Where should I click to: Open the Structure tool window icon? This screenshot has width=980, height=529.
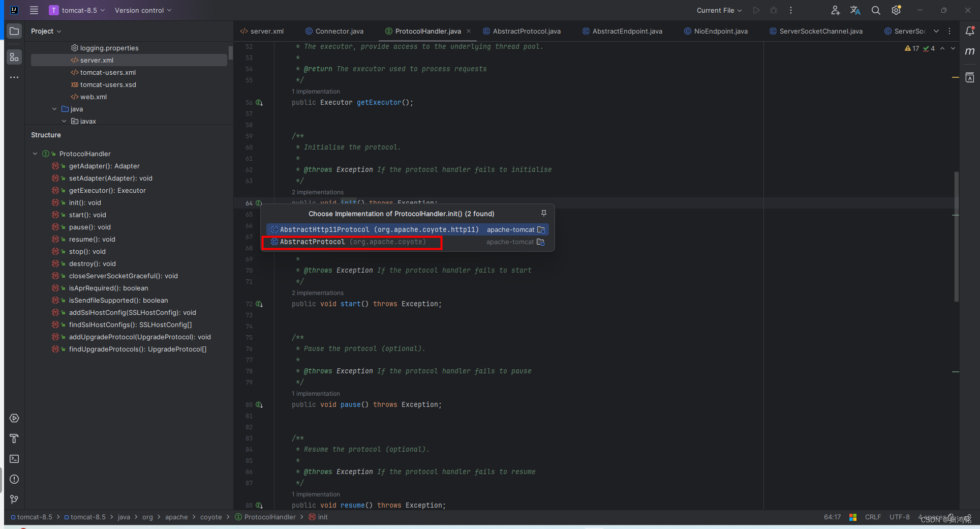[x=14, y=57]
